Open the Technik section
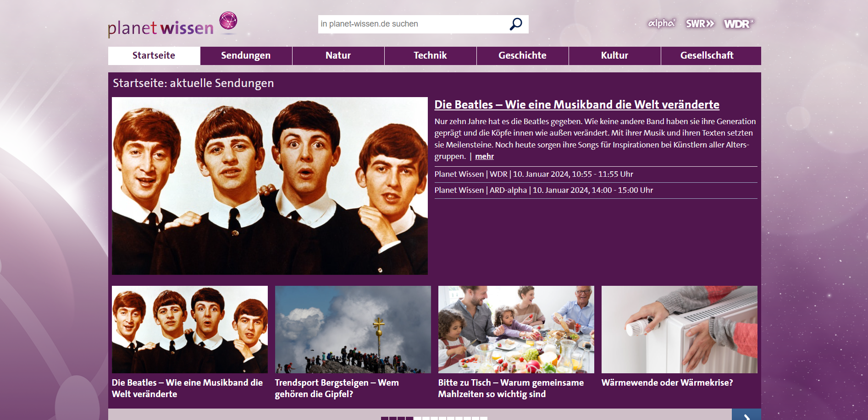Screen dimensions: 868x420 click(x=431, y=55)
